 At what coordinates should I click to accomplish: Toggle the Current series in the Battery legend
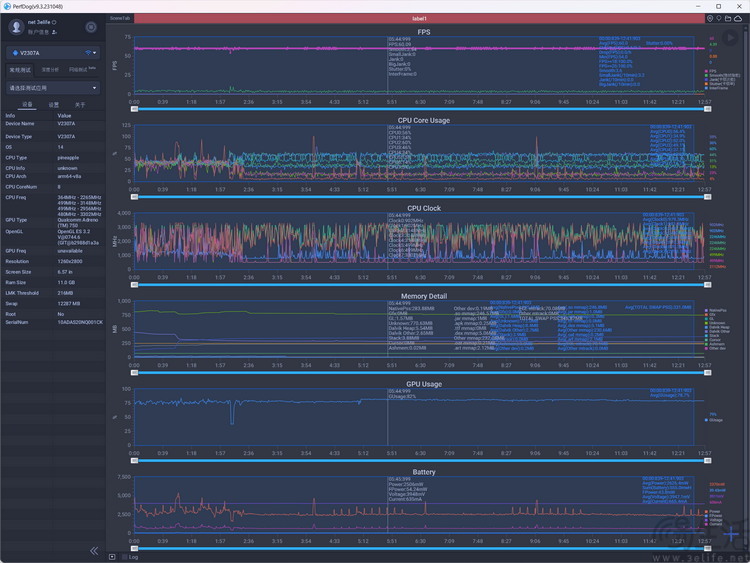713,524
